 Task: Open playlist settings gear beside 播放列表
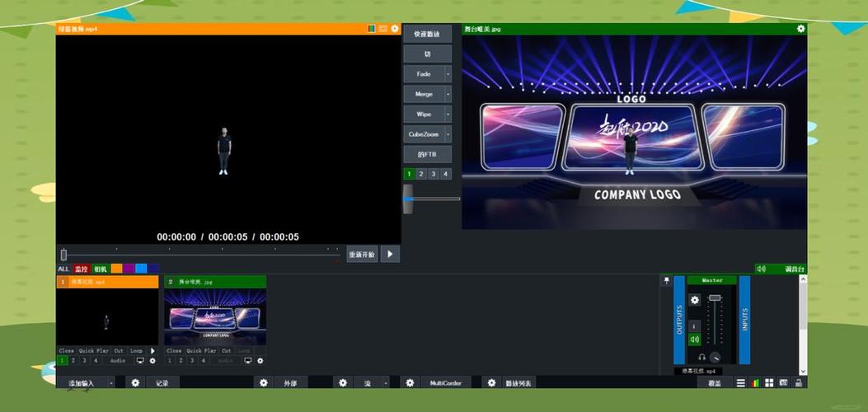[491, 382]
